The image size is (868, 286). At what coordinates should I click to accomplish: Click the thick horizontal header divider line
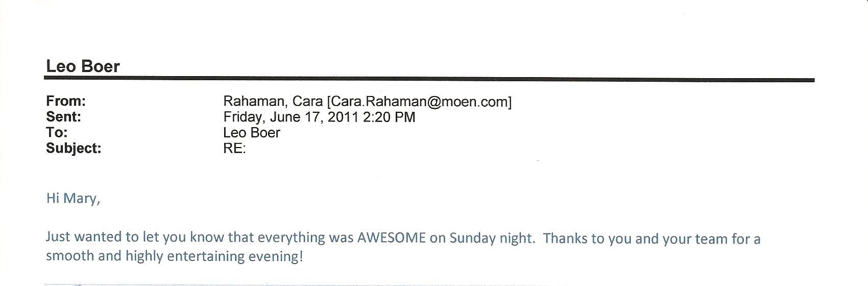click(x=429, y=79)
